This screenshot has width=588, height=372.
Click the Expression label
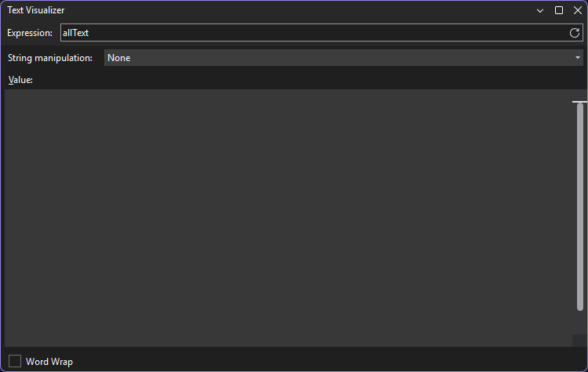(30, 33)
